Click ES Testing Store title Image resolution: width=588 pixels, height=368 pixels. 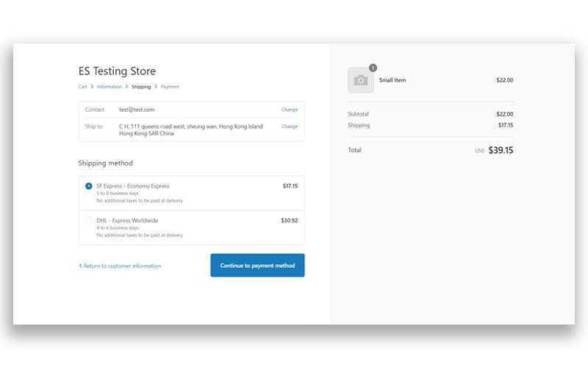tap(117, 71)
